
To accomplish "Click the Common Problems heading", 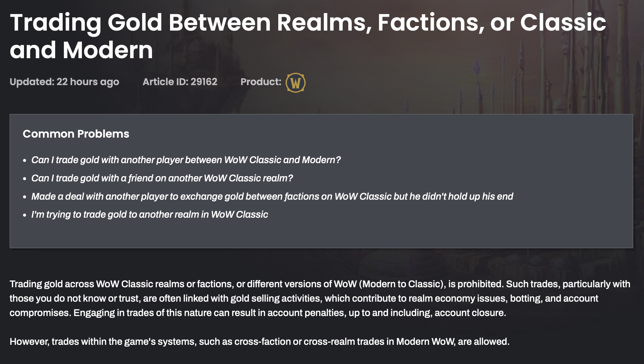I will [76, 134].
